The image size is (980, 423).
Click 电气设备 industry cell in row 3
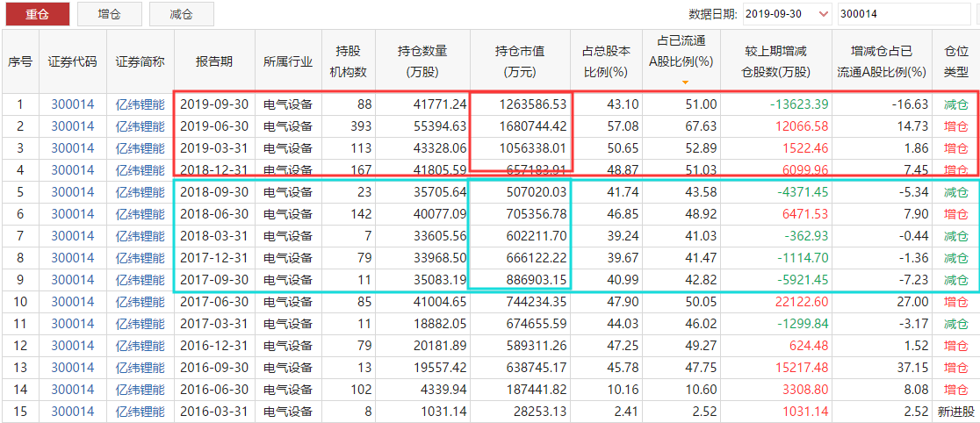point(288,148)
